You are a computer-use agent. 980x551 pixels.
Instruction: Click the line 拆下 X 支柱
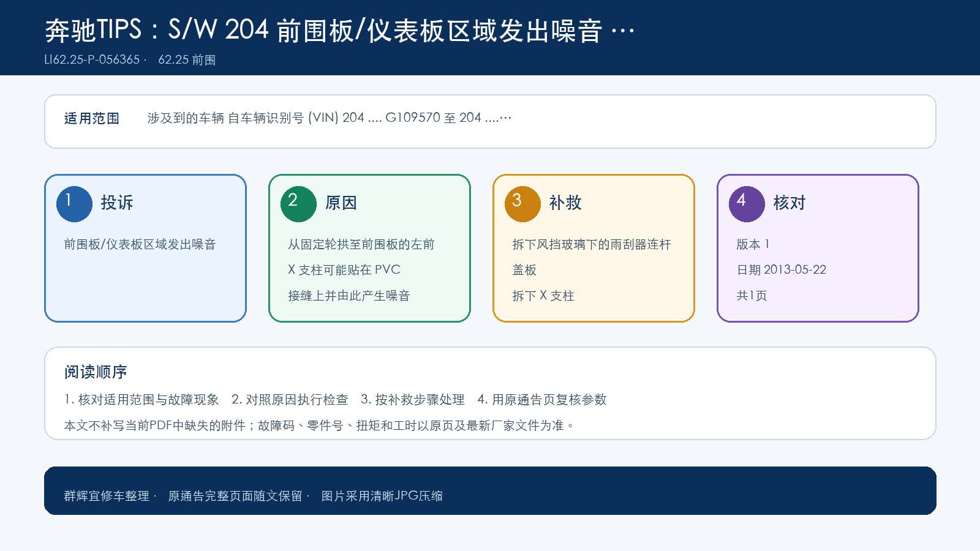pyautogui.click(x=543, y=296)
